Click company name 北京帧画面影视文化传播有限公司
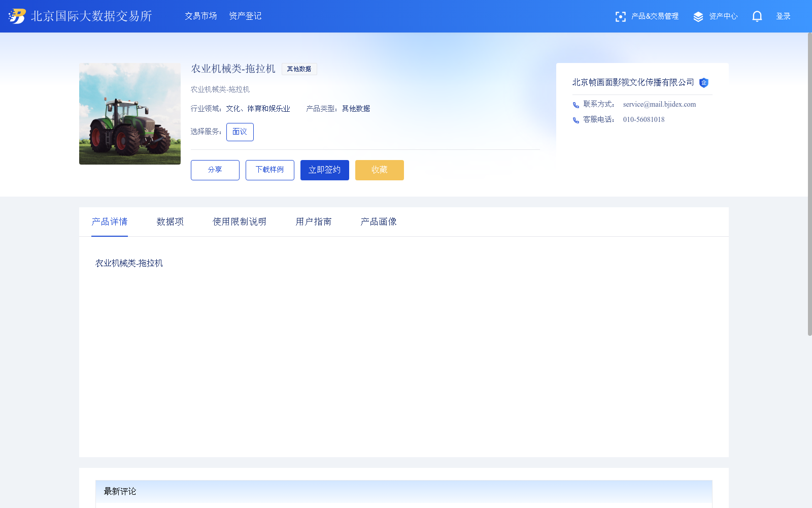The height and width of the screenshot is (508, 812). pos(633,82)
